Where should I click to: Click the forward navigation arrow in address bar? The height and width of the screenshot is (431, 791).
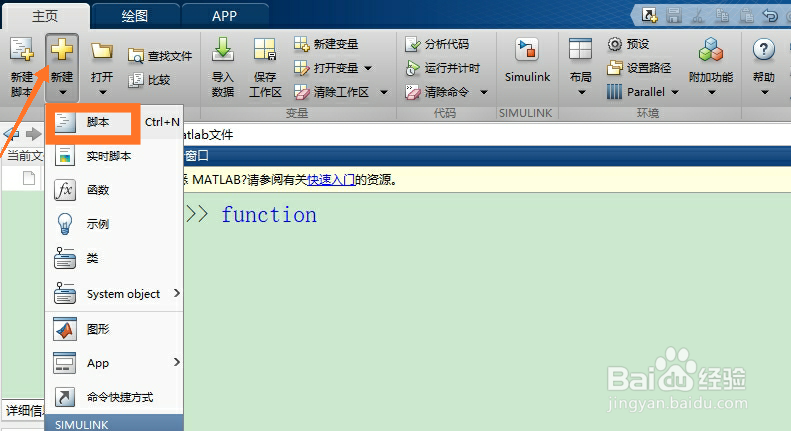[33, 134]
